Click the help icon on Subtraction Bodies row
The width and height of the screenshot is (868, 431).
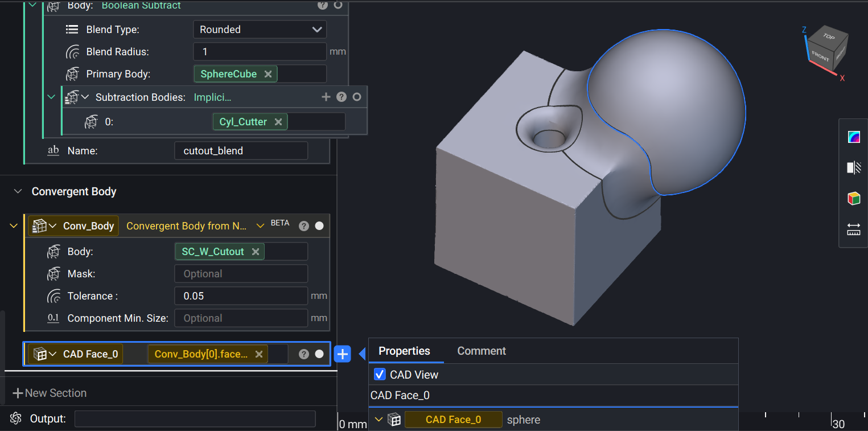coord(342,97)
